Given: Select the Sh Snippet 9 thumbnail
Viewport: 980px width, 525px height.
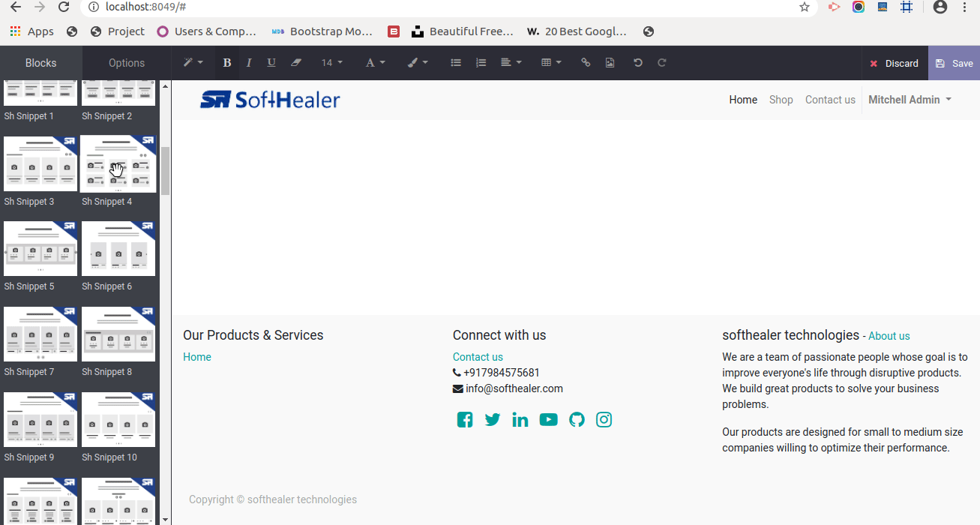Looking at the screenshot, I should click(40, 419).
